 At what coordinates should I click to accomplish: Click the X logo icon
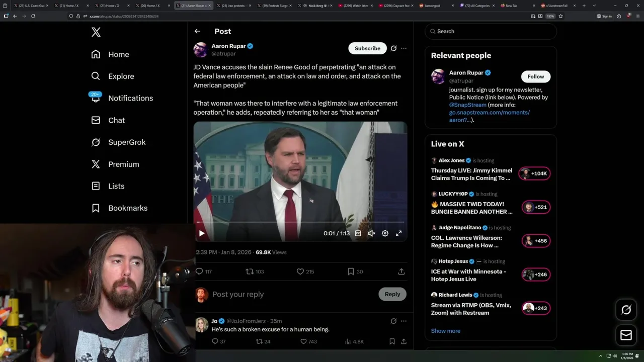click(96, 33)
